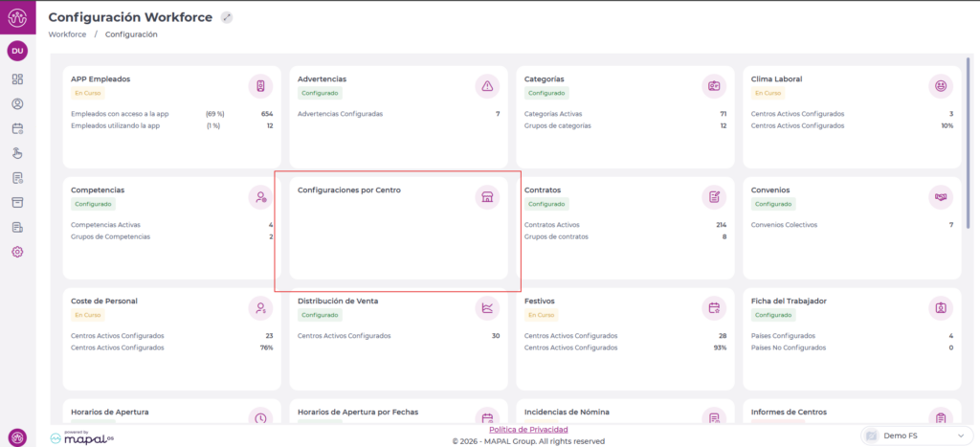Open the sidebar settings gear icon
980x447 pixels.
tap(17, 252)
